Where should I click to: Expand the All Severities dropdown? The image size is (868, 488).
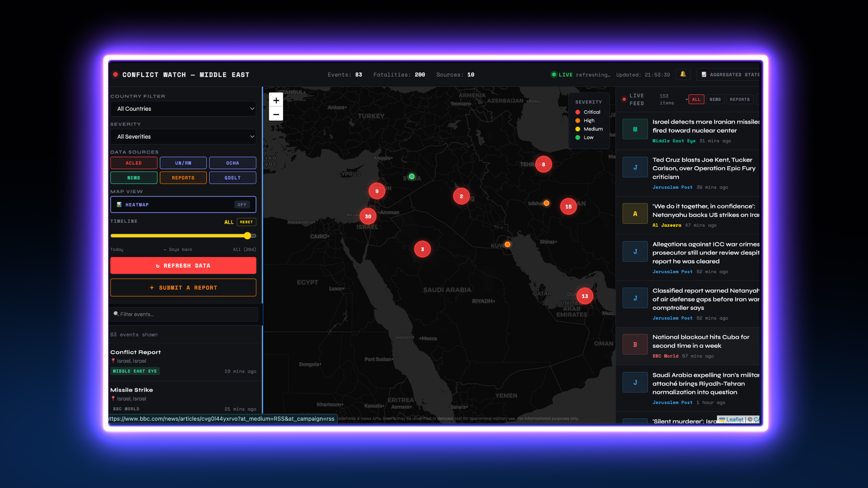183,137
